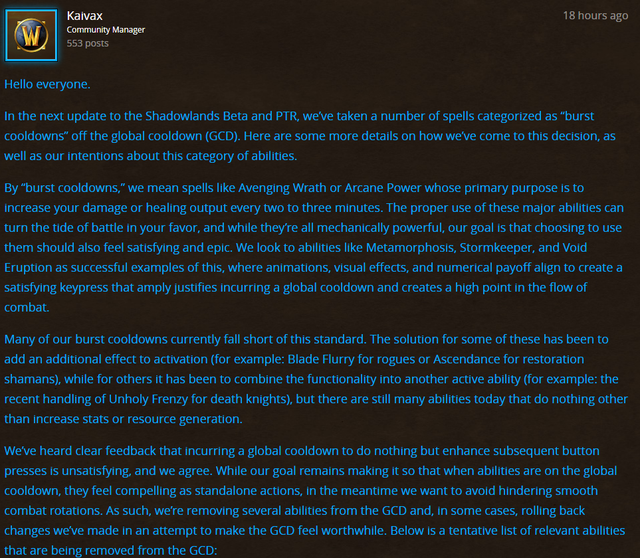
Task: Click the 18 hours ago timestamp
Action: point(596,16)
